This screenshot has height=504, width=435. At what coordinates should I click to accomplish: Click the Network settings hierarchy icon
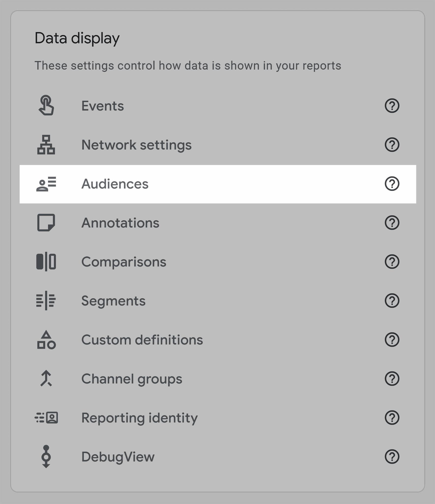46,145
